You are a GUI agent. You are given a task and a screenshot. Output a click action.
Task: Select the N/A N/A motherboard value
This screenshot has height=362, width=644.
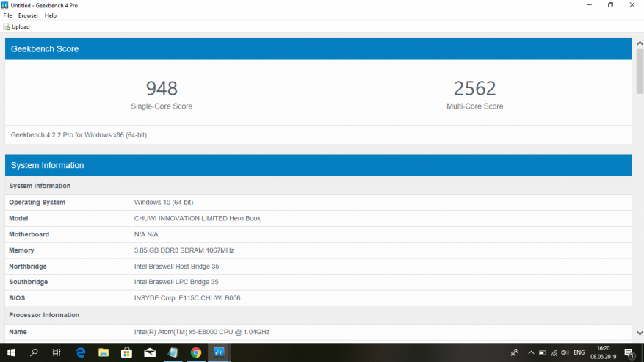[146, 234]
